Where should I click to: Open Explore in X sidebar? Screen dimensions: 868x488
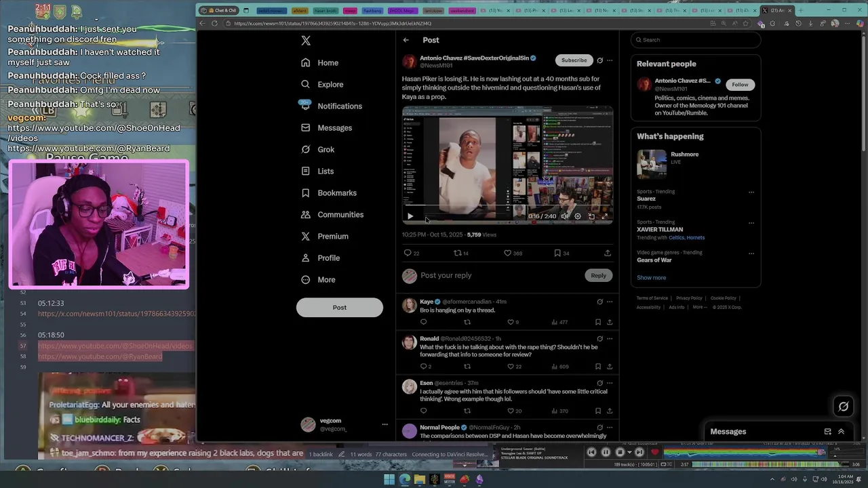(x=322, y=84)
